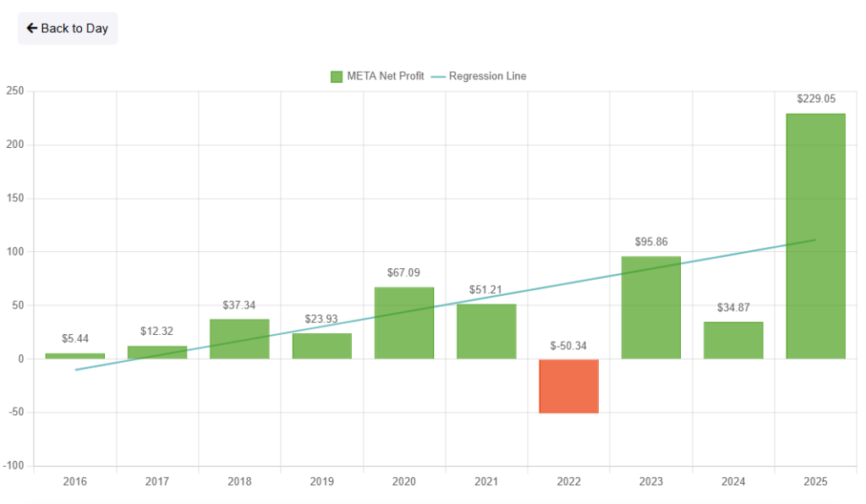The height and width of the screenshot is (504, 866).
Task: Toggle META Net Profit legend item
Action: (x=377, y=76)
